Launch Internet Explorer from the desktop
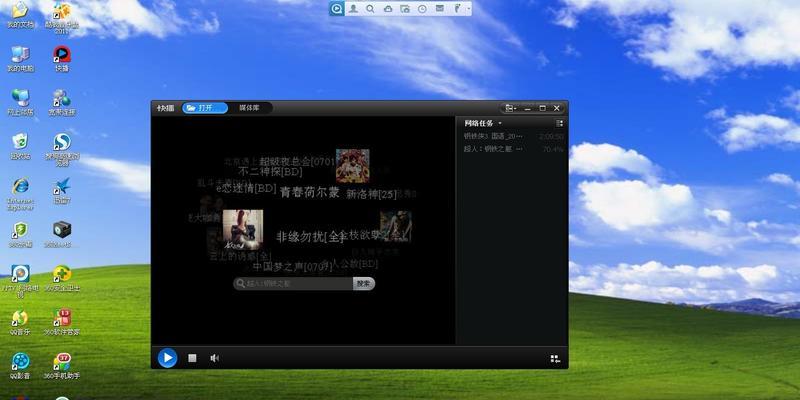This screenshot has width=800, height=400. click(x=20, y=193)
